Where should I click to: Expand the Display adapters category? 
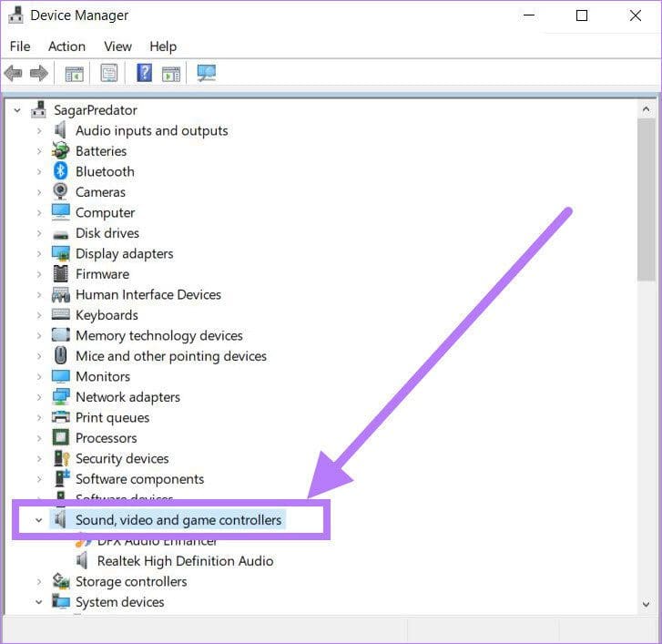[x=39, y=254]
